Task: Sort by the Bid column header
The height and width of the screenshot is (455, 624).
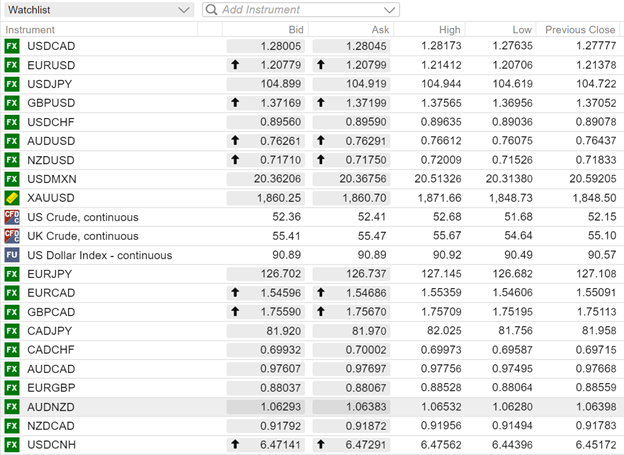Action: coord(295,29)
